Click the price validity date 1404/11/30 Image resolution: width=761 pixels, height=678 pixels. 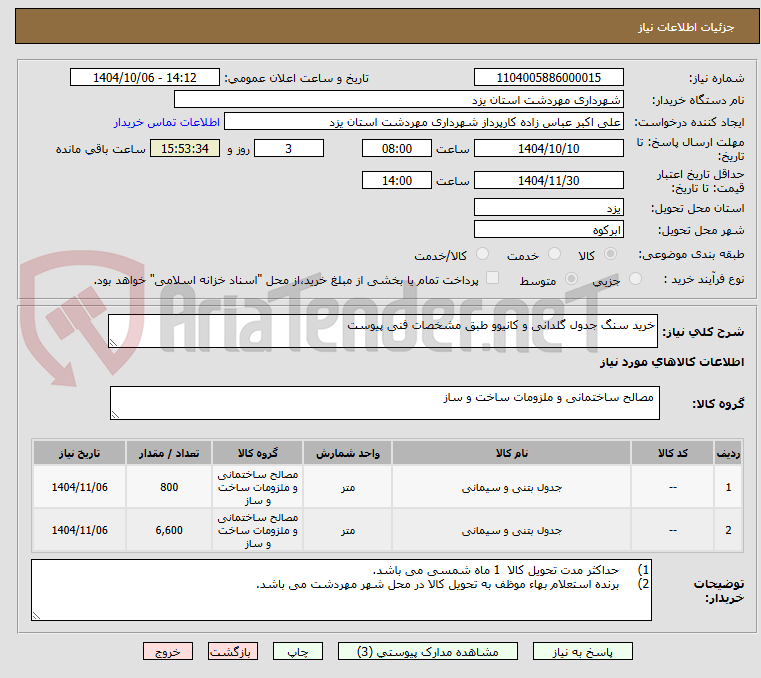click(x=548, y=181)
